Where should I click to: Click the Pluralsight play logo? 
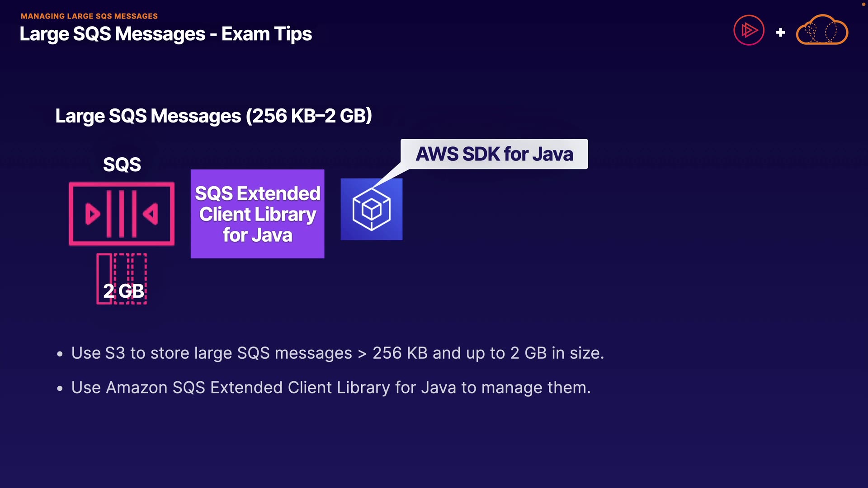(749, 30)
